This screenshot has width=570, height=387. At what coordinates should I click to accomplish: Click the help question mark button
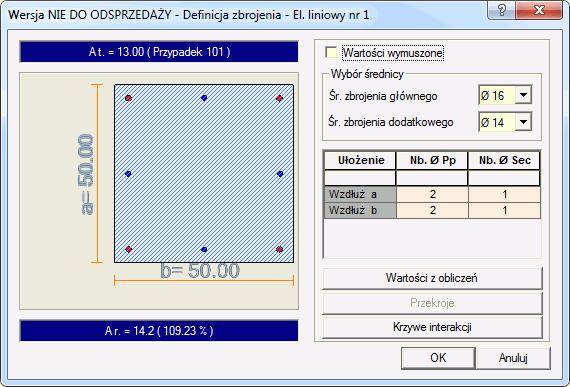click(x=501, y=10)
